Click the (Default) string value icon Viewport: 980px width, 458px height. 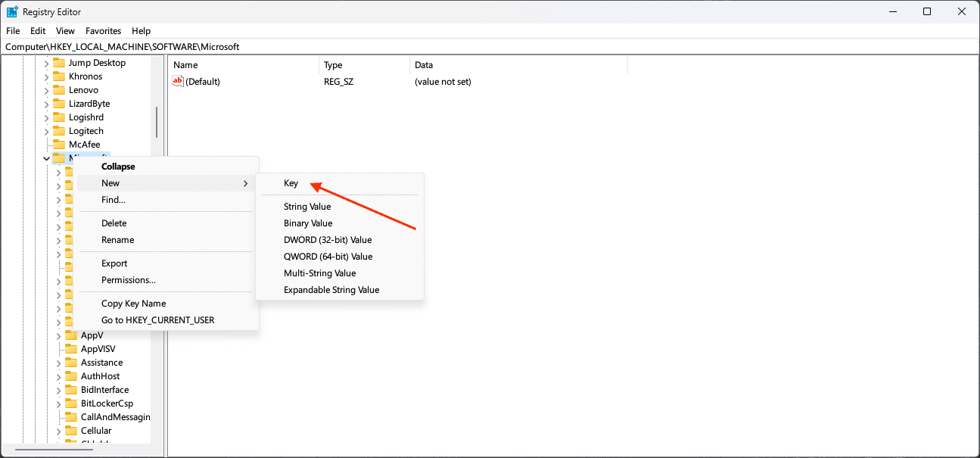tap(178, 81)
